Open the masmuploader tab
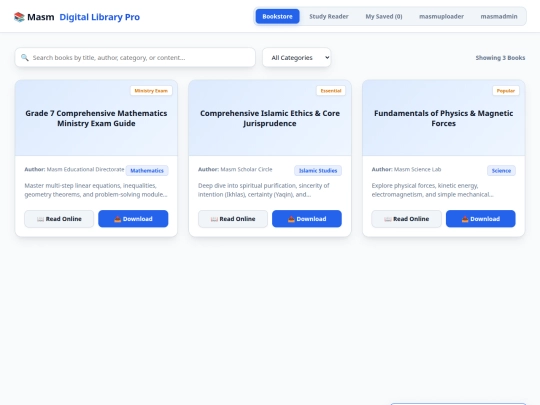540x405 pixels. coord(441,17)
